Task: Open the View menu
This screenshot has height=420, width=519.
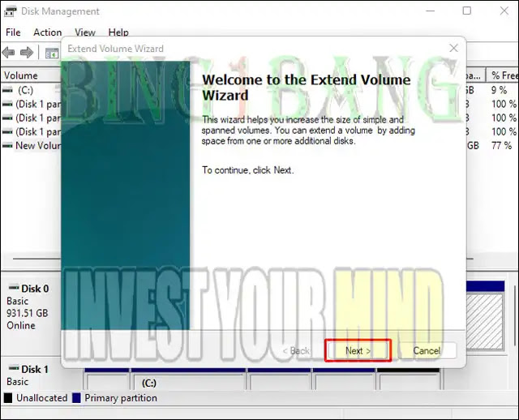Action: tap(85, 32)
